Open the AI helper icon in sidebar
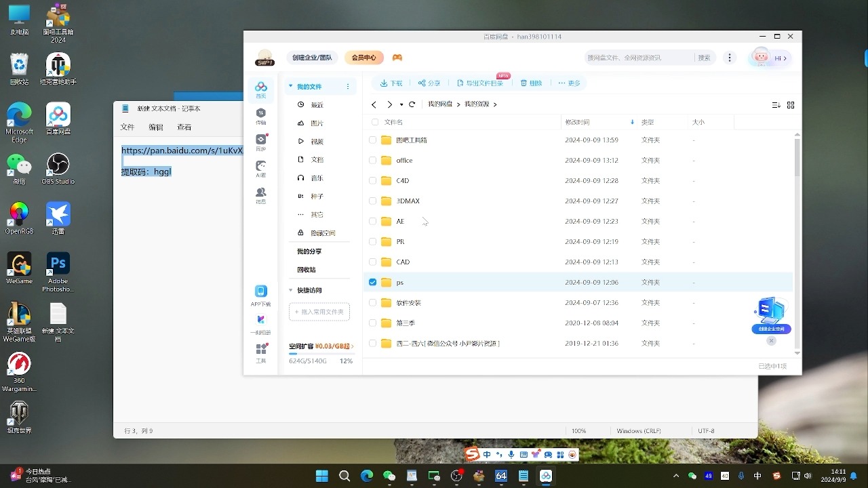868x488 pixels. (261, 169)
